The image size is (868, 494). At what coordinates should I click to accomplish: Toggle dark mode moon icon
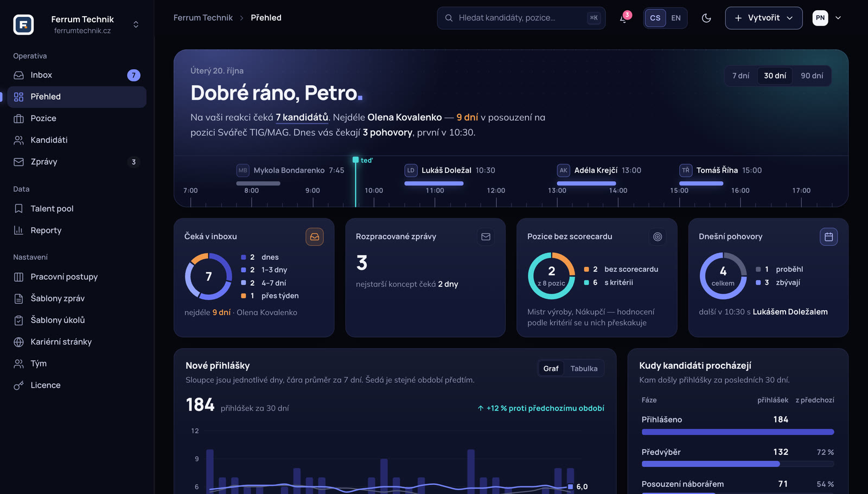click(706, 18)
